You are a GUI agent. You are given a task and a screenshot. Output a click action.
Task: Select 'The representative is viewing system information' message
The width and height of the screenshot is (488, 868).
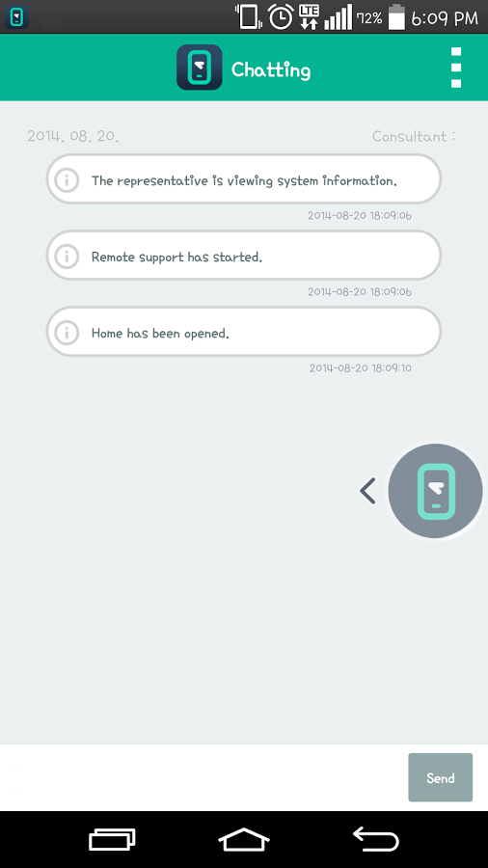[x=243, y=179]
